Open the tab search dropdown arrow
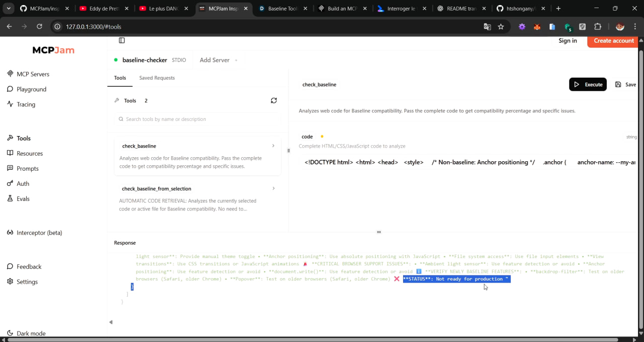644x342 pixels. 9,9
